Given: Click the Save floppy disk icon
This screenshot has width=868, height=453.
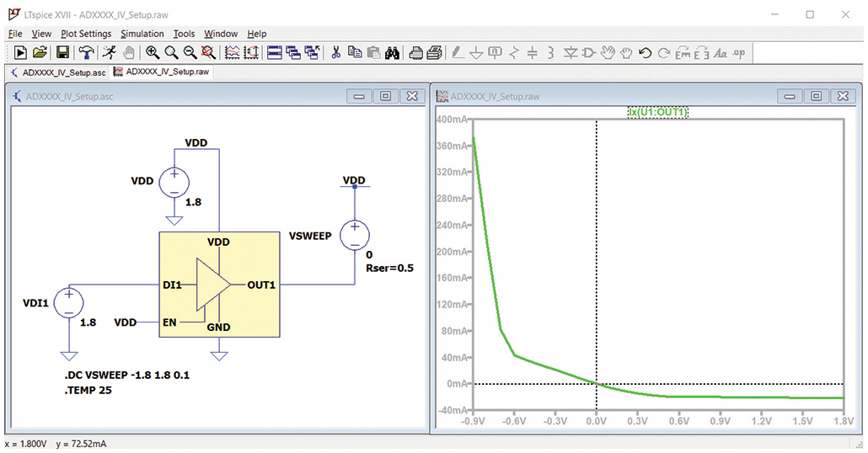Looking at the screenshot, I should click(62, 53).
